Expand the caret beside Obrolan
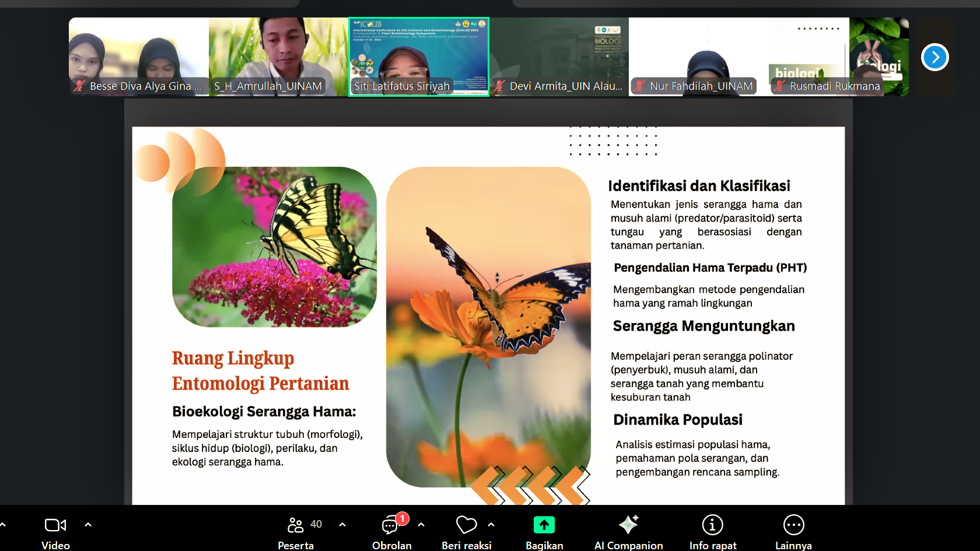The height and width of the screenshot is (551, 980). click(421, 525)
